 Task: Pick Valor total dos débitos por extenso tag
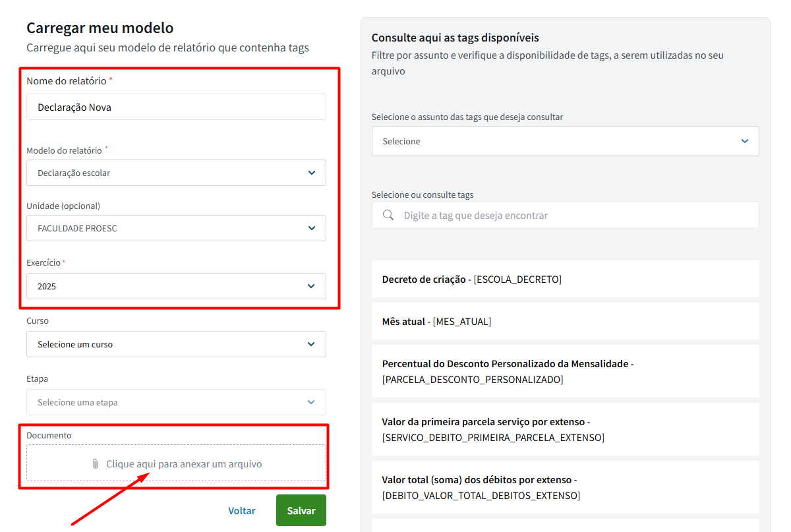tap(565, 488)
